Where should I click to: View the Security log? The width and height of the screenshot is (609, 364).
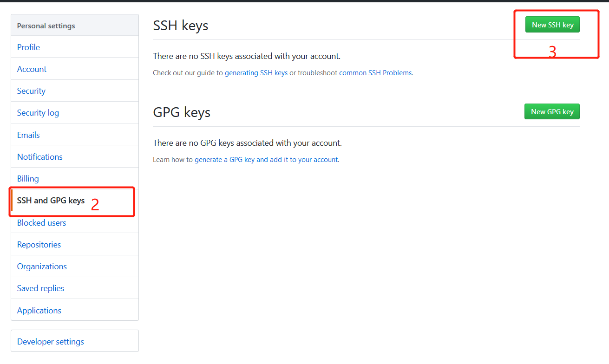pyautogui.click(x=38, y=112)
